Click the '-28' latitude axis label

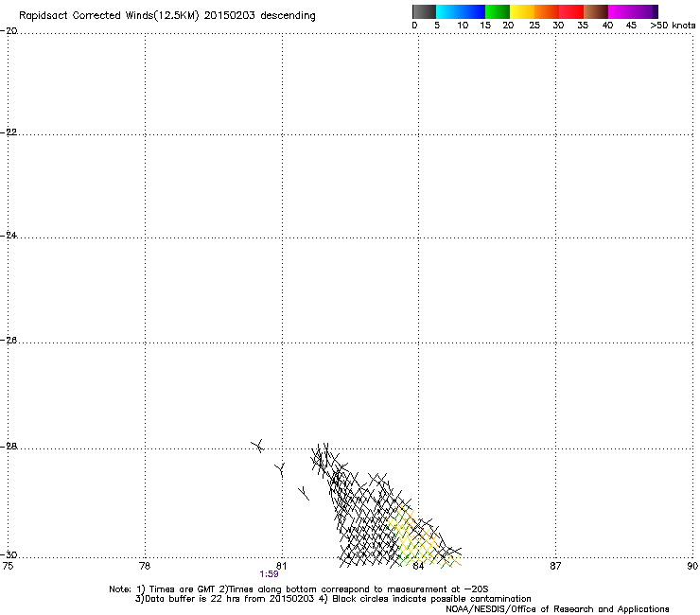[9, 447]
